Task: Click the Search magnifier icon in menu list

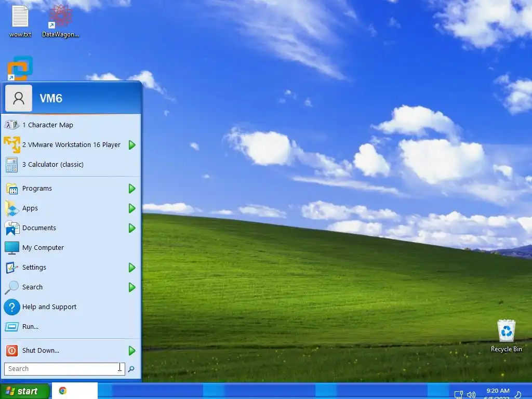Action: (x=12, y=287)
